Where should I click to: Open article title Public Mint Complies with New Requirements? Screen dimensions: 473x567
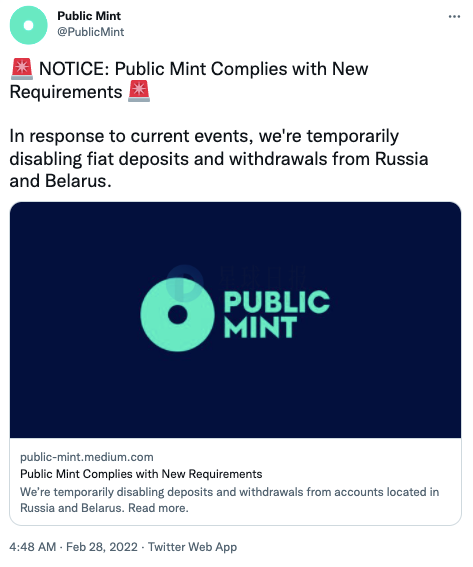point(141,474)
